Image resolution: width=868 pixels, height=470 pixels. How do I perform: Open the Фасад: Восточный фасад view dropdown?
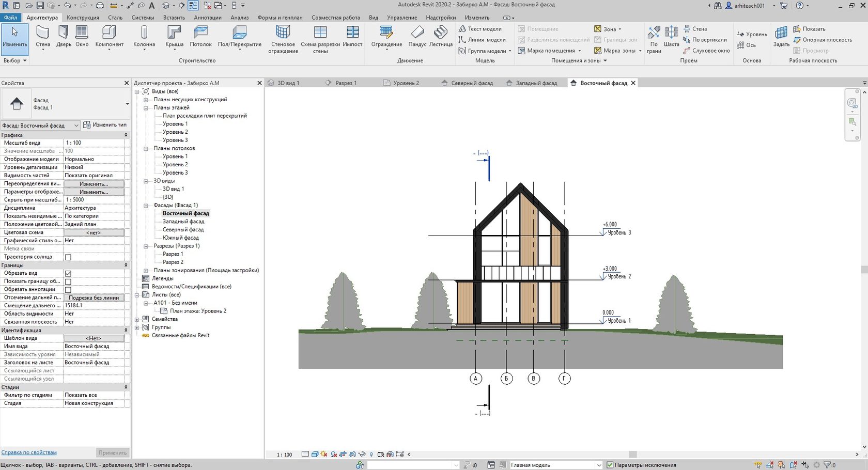click(76, 126)
